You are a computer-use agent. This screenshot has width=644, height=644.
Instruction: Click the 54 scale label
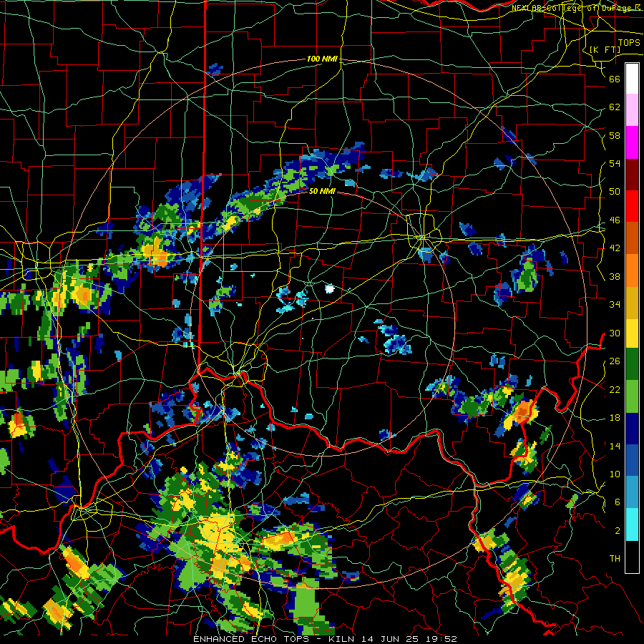615,163
